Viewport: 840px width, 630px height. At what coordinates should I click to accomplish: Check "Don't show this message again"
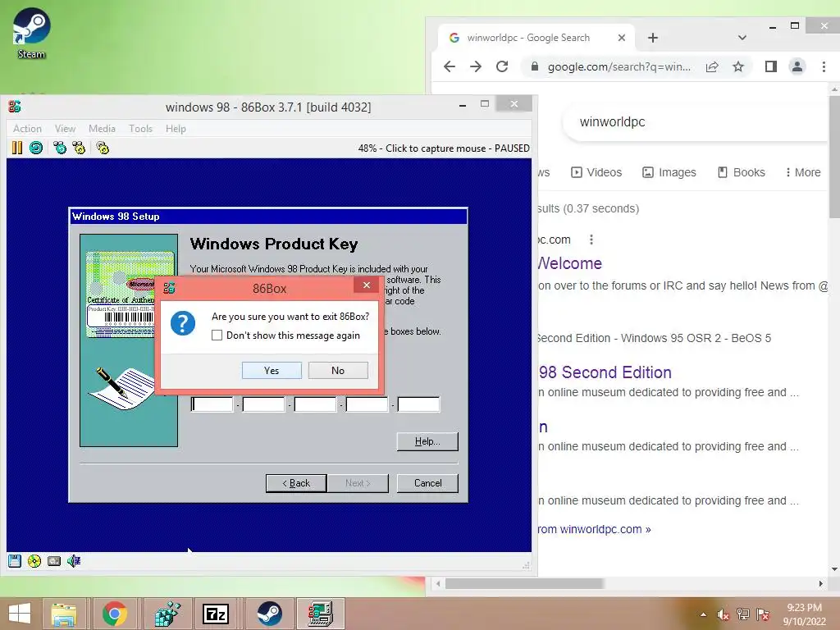(217, 336)
